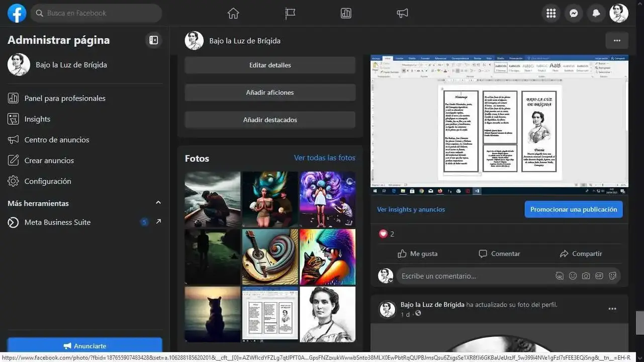Click the post's public audience globe icon
Screen dimensions: 644x362
(418, 314)
